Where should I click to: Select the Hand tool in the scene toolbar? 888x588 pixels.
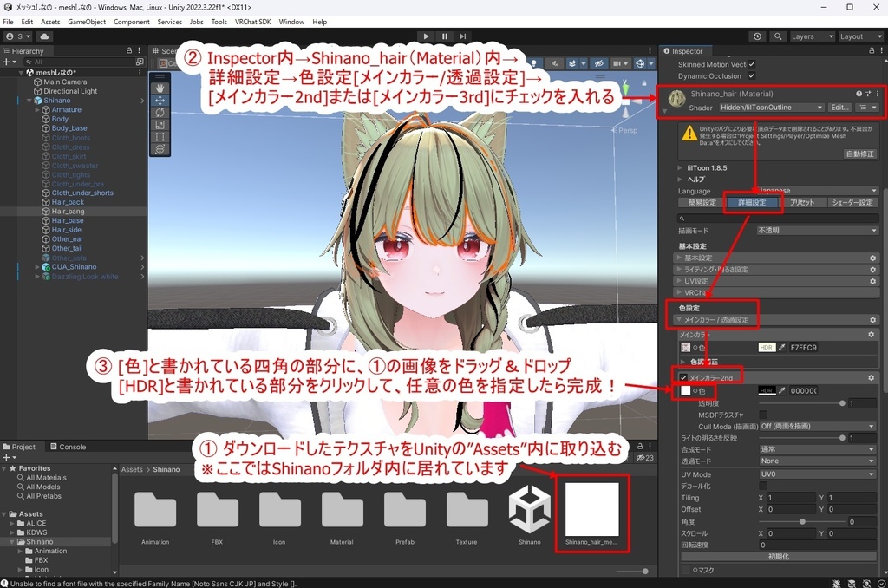[160, 88]
